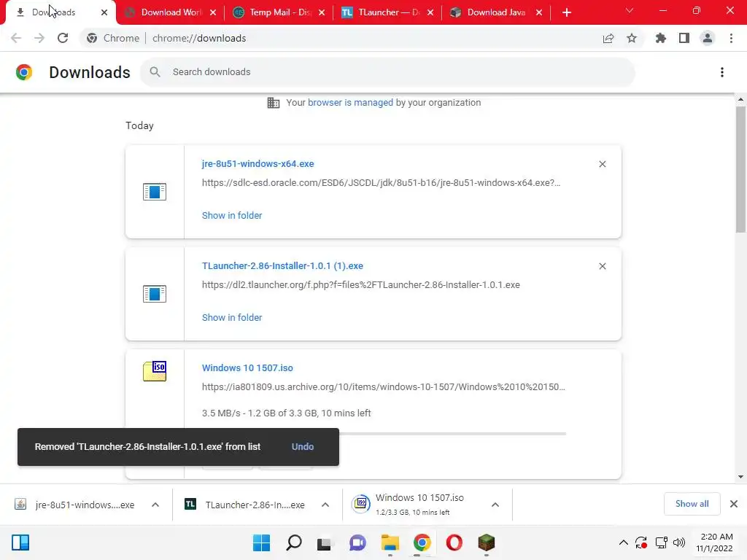Close the Temp Mail tab
The height and width of the screenshot is (560, 747).
tap(322, 12)
